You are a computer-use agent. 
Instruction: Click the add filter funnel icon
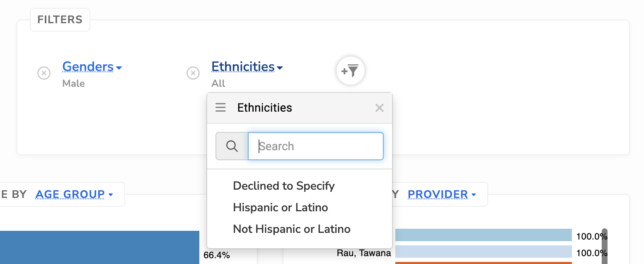[351, 71]
